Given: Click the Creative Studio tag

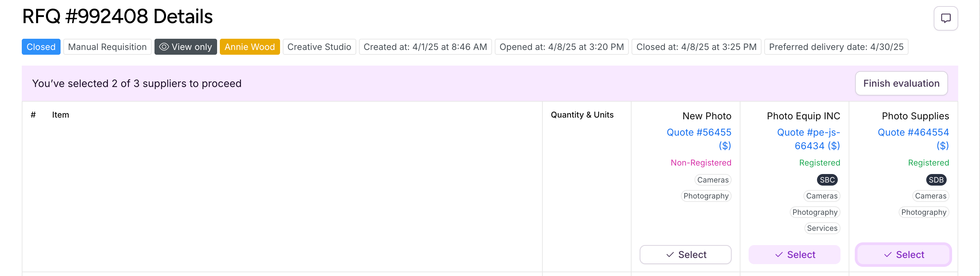Looking at the screenshot, I should point(319,47).
